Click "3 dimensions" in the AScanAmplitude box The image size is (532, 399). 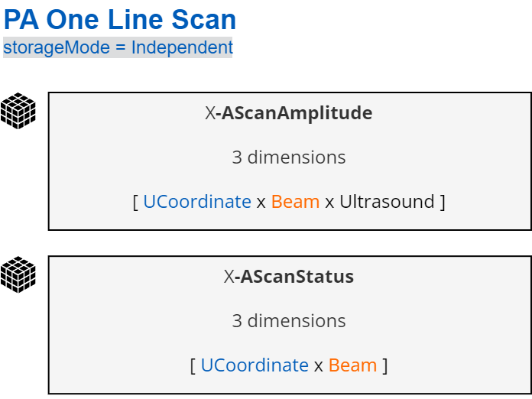tap(289, 157)
